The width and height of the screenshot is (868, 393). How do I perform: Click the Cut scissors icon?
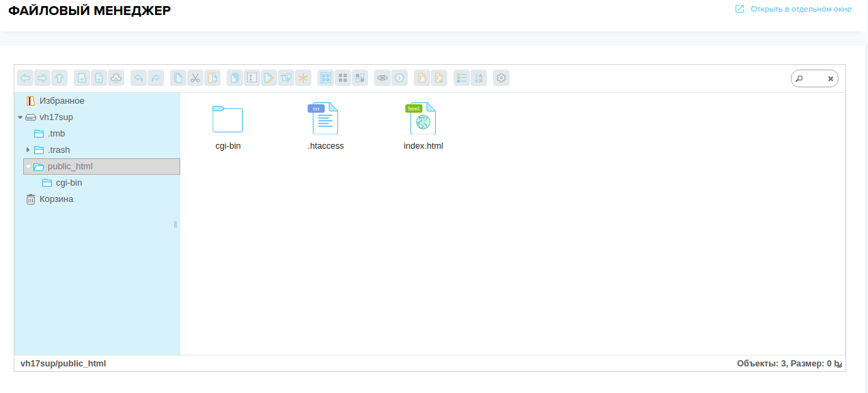pos(195,78)
